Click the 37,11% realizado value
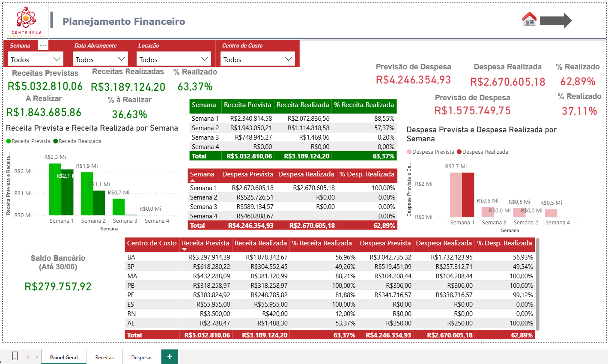This screenshot has height=364, width=608. (x=580, y=111)
